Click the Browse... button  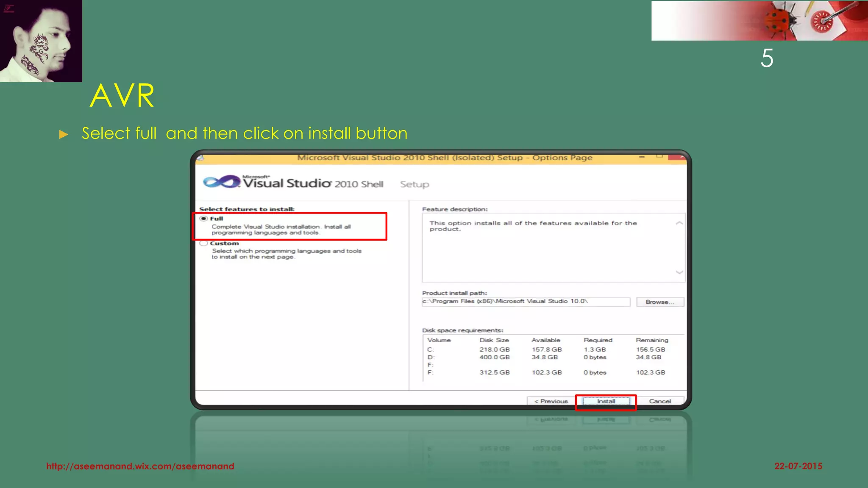659,302
